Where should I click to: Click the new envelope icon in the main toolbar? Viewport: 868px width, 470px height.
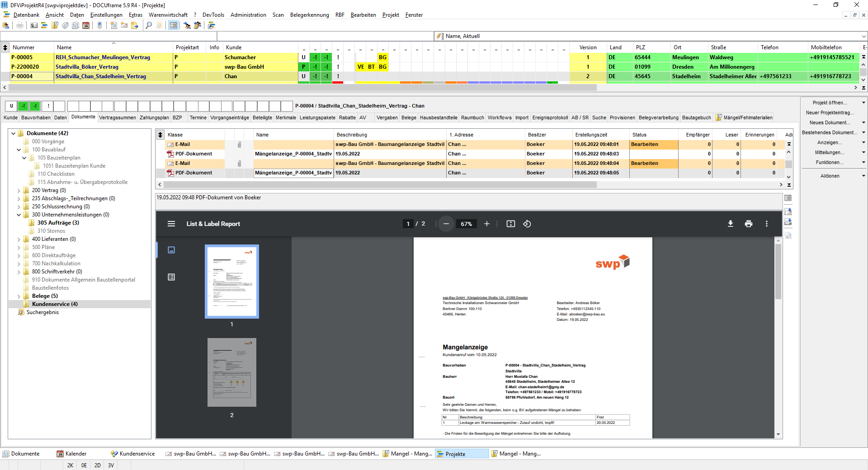pos(124,25)
